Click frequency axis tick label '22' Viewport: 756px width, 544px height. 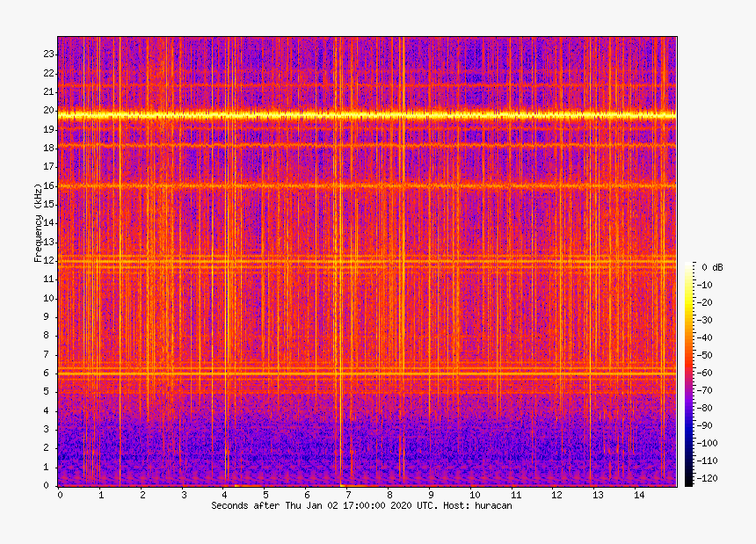click(x=48, y=73)
